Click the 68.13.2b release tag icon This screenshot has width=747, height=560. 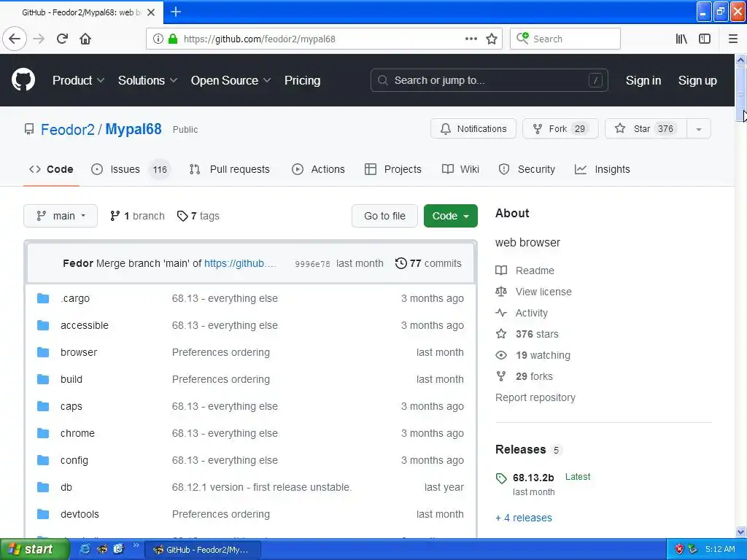501,478
